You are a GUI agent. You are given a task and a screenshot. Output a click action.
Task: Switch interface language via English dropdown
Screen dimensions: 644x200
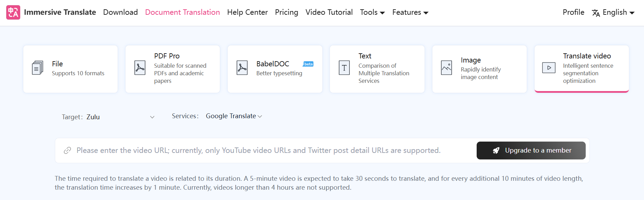(618, 12)
